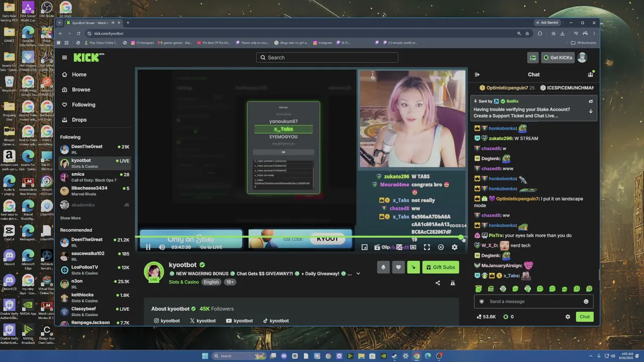The width and height of the screenshot is (644, 362).
Task: Pause the stream video
Action: [148, 247]
